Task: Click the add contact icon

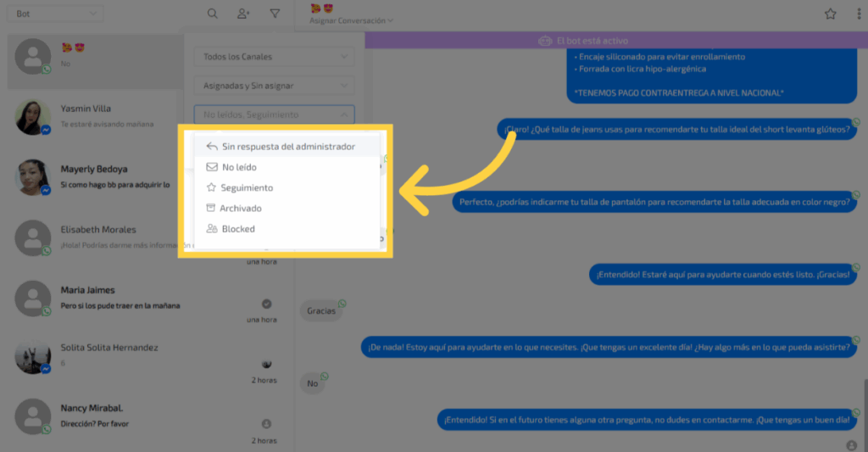Action: point(244,14)
